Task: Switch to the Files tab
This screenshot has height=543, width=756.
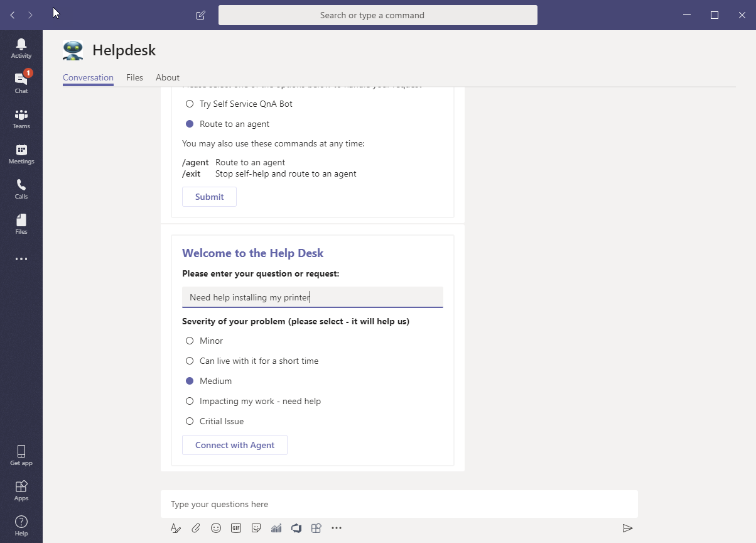Action: [134, 77]
